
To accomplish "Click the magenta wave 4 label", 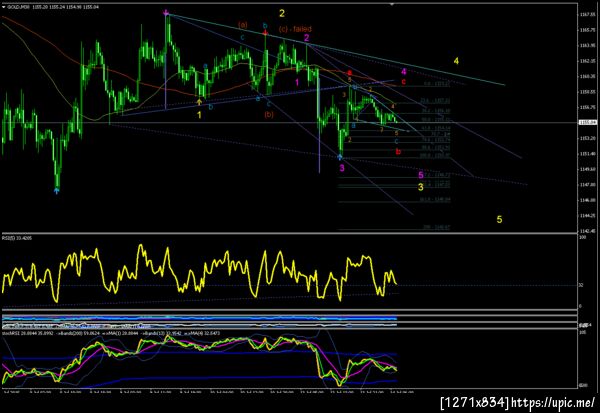I will 404,72.
